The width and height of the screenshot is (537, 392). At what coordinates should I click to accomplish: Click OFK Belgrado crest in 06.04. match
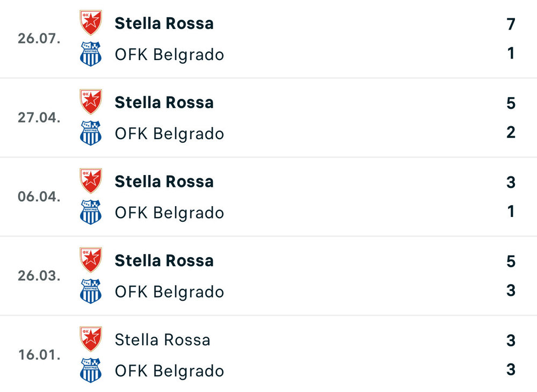point(90,212)
